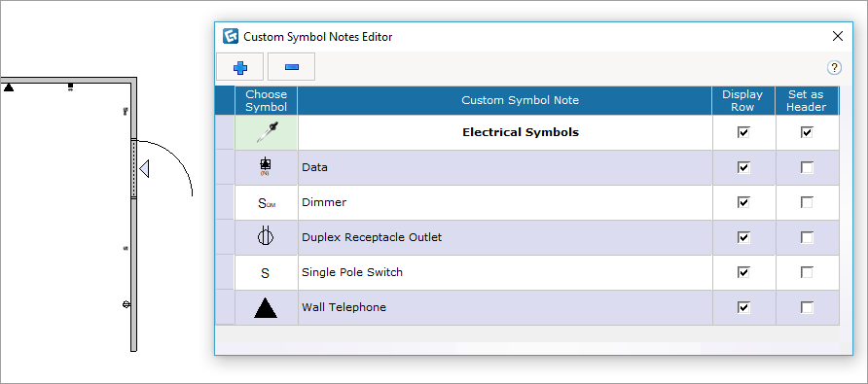
Task: Toggle Display Row for Single Pole Switch
Action: pyautogui.click(x=743, y=272)
